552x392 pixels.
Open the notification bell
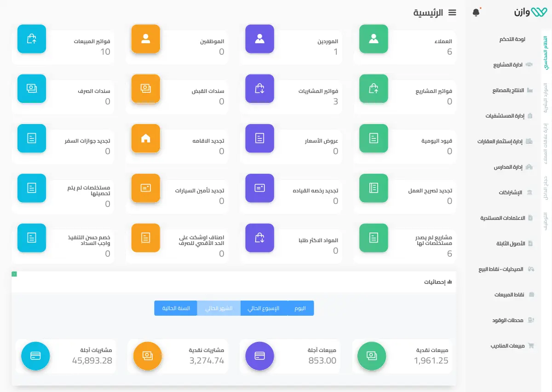click(476, 12)
